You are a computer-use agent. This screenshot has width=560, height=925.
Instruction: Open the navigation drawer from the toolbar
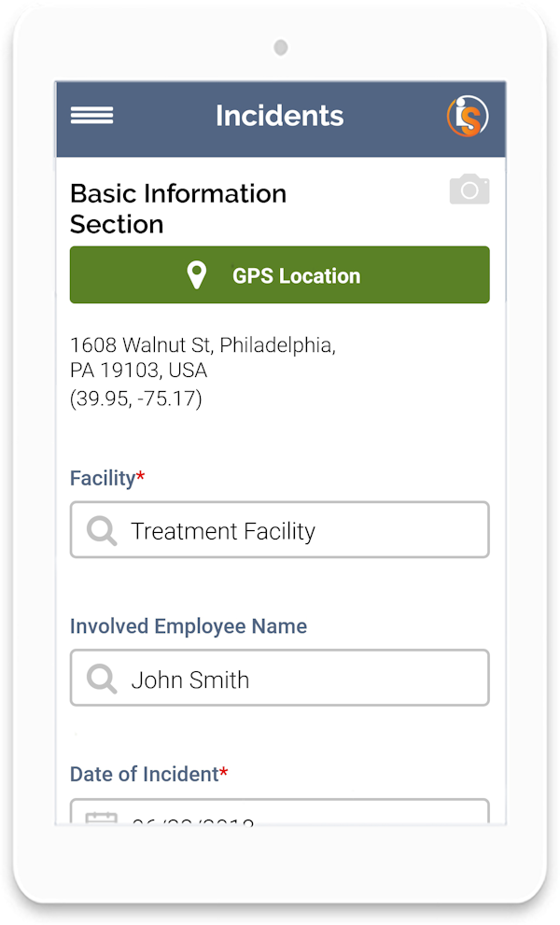click(x=91, y=115)
